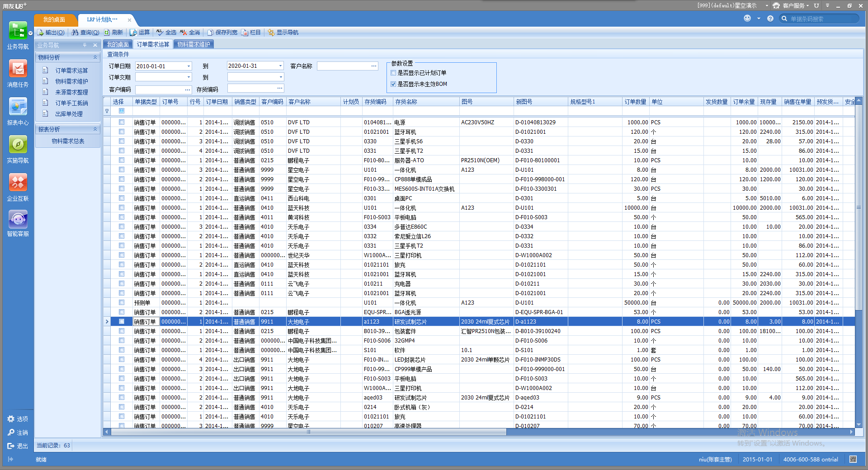Disable 是否显示未生效BOM option
The image size is (868, 470).
[393, 84]
